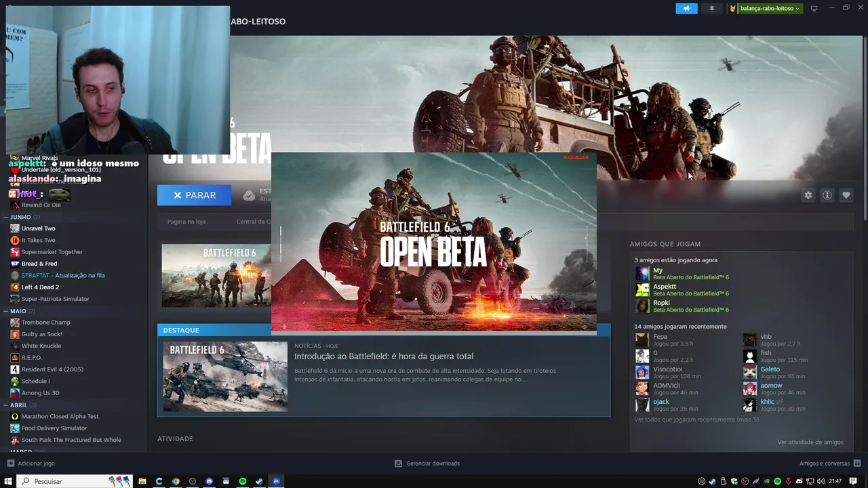This screenshot has height=488, width=868.
Task: Collapse the JUNHO library group
Action: (22, 217)
